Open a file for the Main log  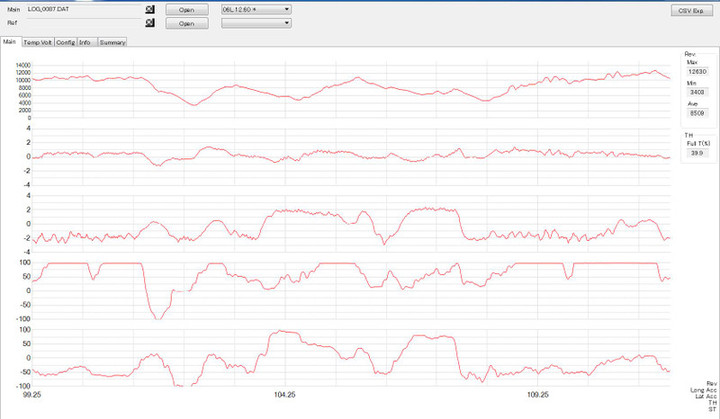point(186,9)
